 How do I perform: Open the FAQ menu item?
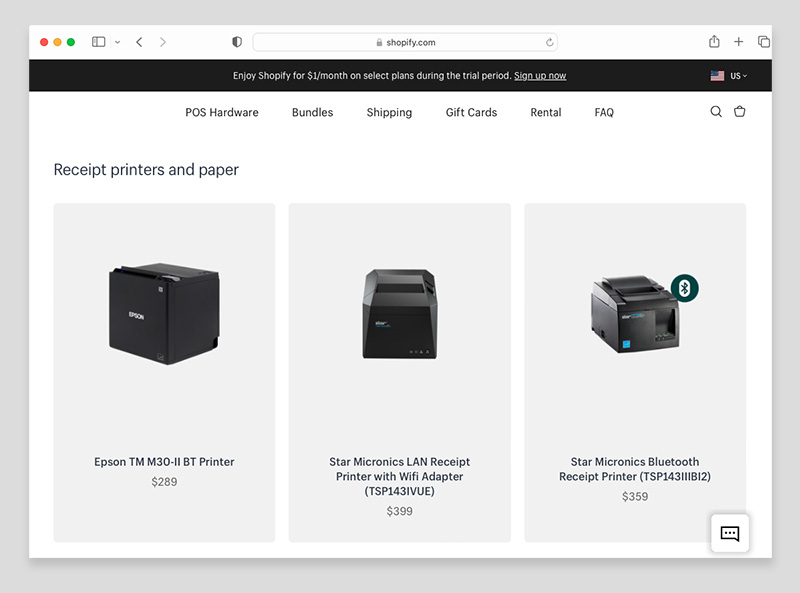(x=604, y=112)
